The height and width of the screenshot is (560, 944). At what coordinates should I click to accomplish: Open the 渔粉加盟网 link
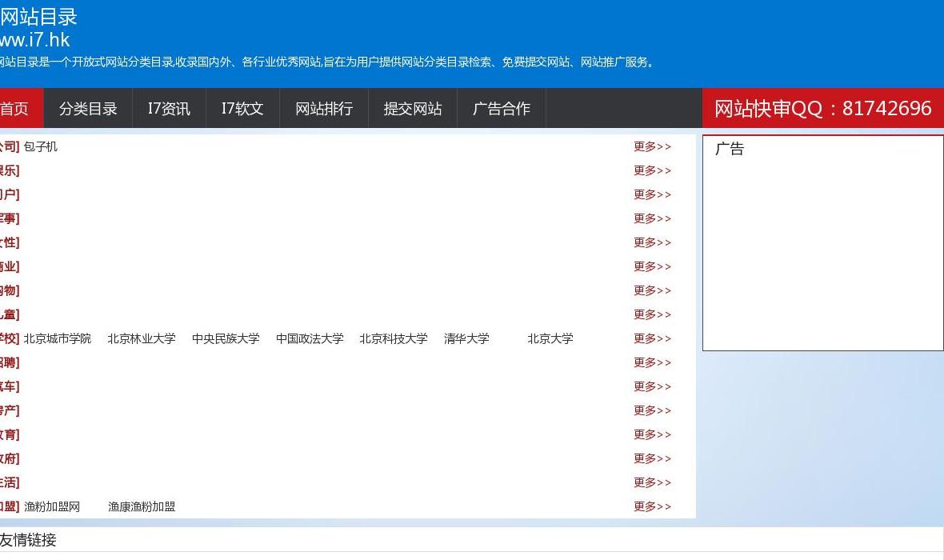coord(52,507)
